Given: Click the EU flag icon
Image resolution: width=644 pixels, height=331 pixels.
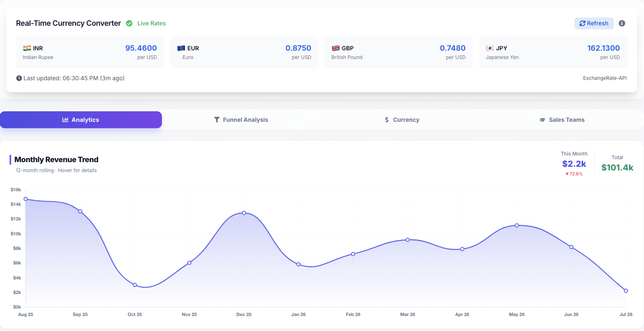Looking at the screenshot, I should (181, 48).
